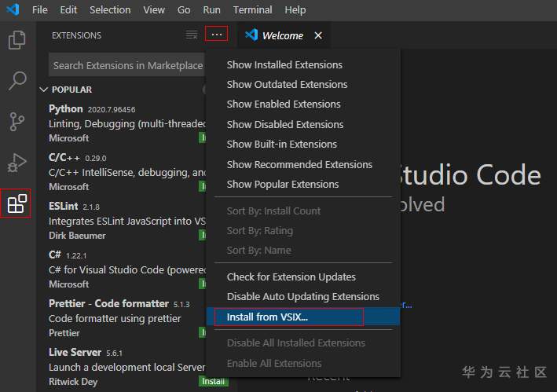The image size is (557, 392).
Task: Click the clear extensions search results icon
Action: [192, 35]
